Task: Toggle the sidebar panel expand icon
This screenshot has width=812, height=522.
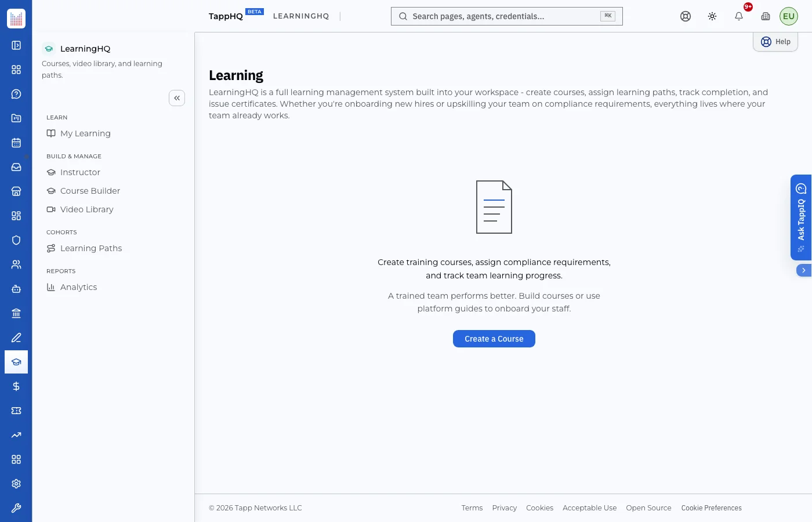Action: (x=16, y=45)
